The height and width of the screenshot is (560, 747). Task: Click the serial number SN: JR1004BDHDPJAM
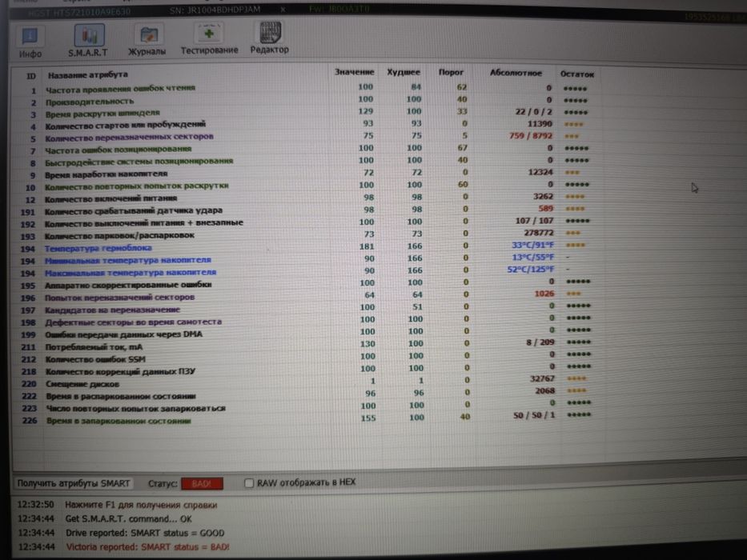[215, 10]
